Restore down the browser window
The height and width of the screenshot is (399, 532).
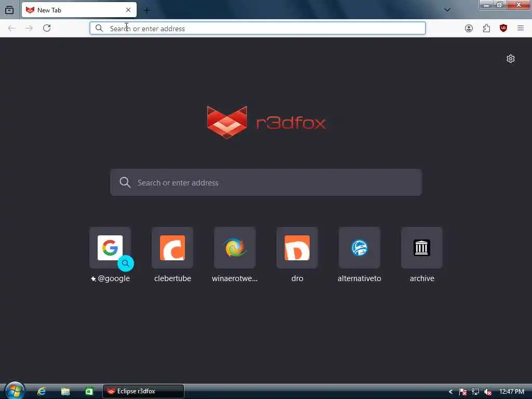500,5
